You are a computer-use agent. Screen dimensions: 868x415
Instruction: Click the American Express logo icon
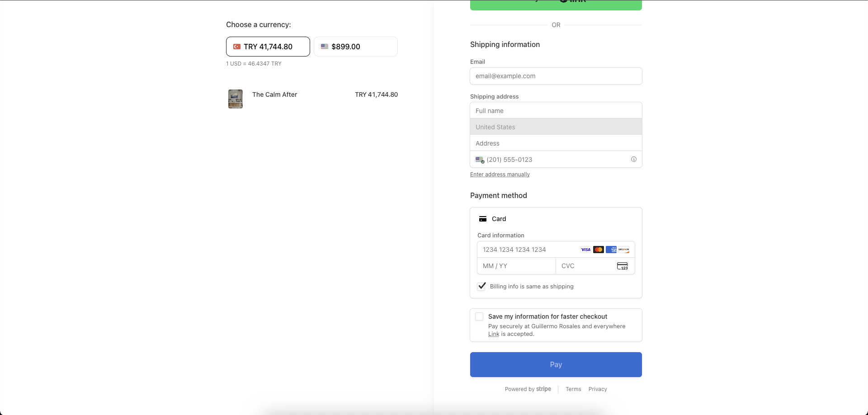click(611, 250)
